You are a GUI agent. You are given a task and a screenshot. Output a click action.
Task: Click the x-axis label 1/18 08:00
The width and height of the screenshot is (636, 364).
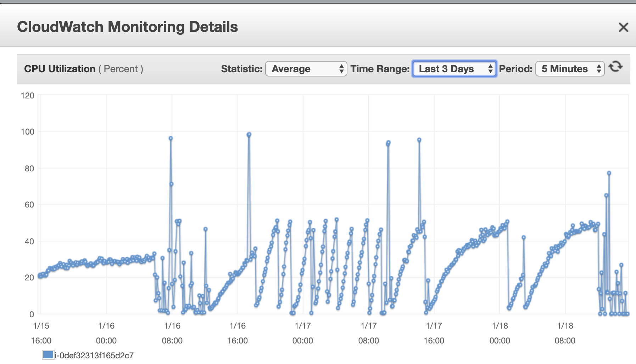tap(565, 333)
